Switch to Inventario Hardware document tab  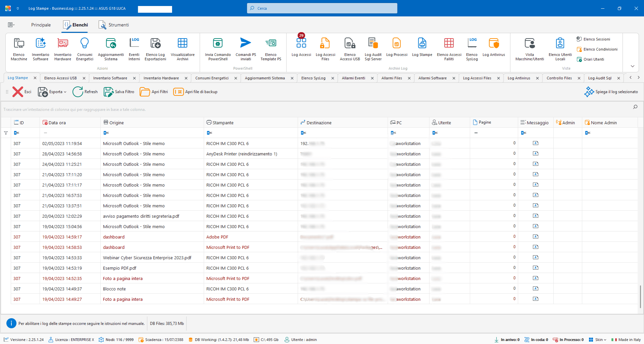point(161,78)
